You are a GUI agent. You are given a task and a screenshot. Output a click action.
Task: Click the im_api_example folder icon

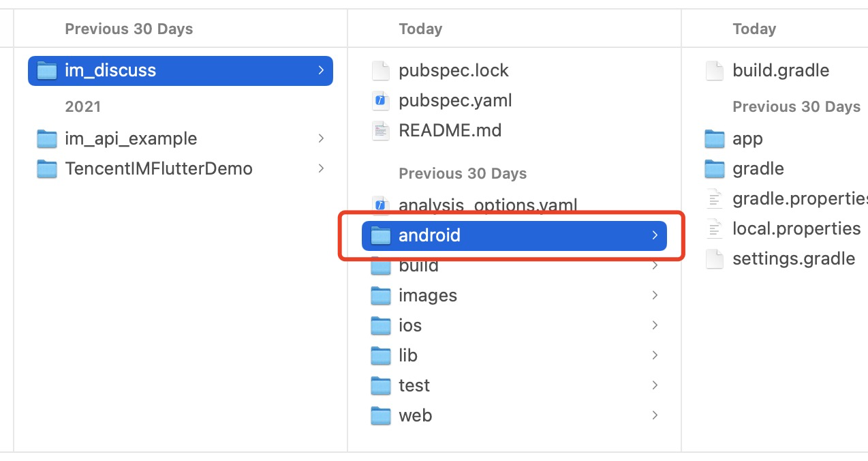[x=46, y=139]
